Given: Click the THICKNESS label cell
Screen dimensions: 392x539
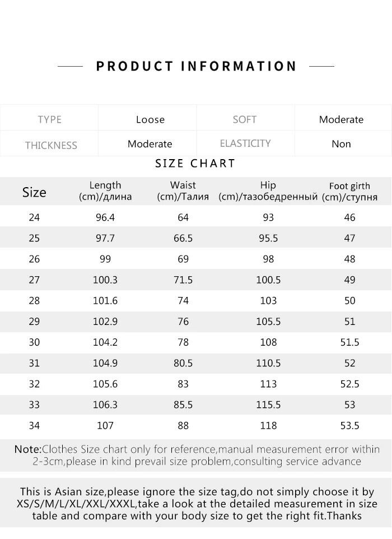Looking at the screenshot, I should pyautogui.click(x=51, y=145).
